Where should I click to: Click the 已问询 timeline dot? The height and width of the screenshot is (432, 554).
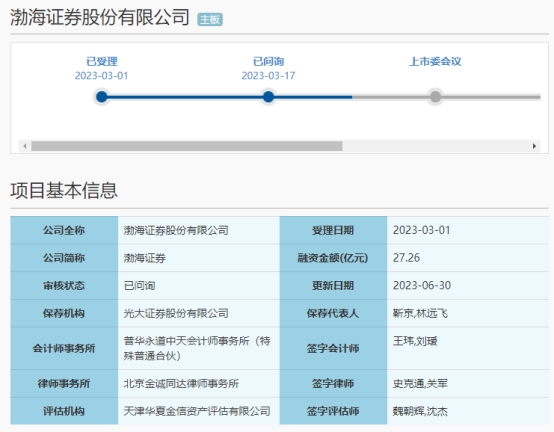pyautogui.click(x=269, y=96)
